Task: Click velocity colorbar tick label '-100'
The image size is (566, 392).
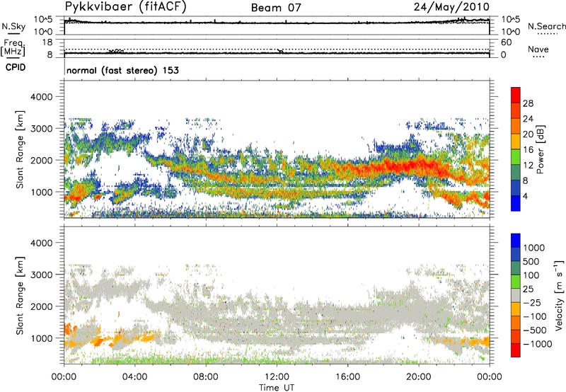Action: (x=535, y=316)
